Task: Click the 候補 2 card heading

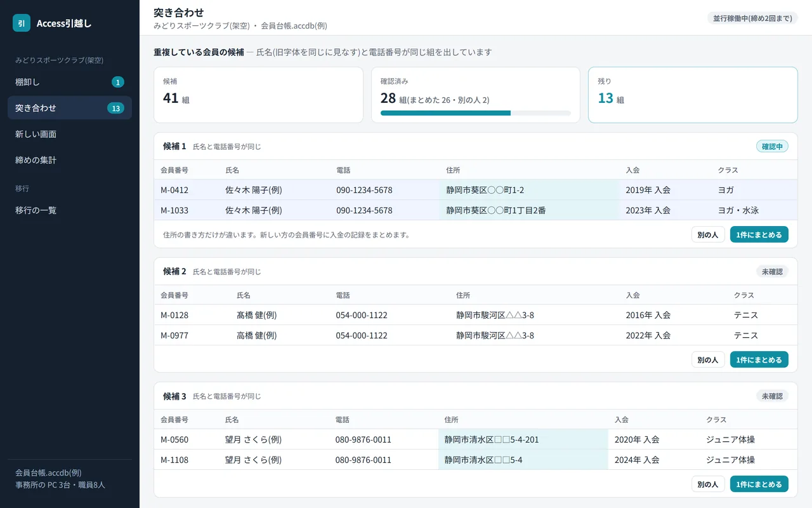Action: 174,271
